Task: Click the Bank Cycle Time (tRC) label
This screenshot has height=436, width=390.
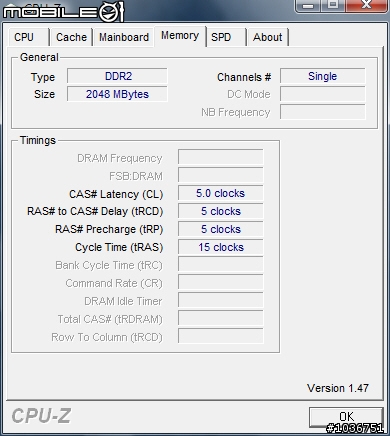Action: [109, 266]
